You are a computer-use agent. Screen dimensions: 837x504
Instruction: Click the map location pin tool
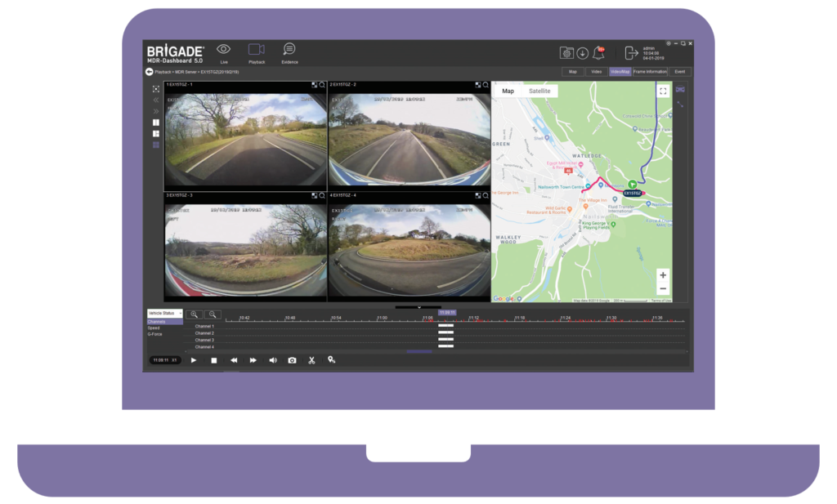point(332,360)
